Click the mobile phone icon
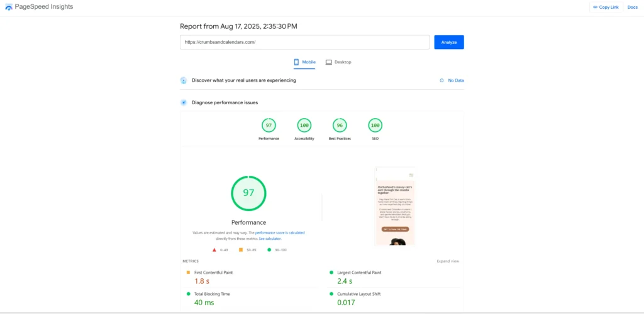 296,62
